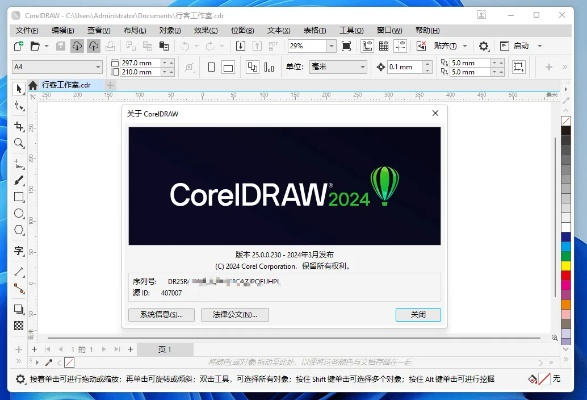Click the nudge distance 0.1 mm field
The image size is (587, 400).
tap(405, 67)
